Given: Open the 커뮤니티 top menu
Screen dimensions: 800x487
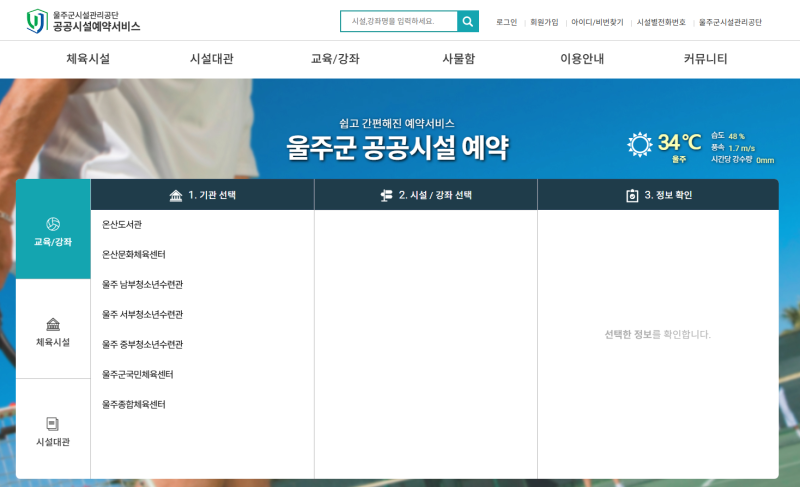Looking at the screenshot, I should click(706, 59).
